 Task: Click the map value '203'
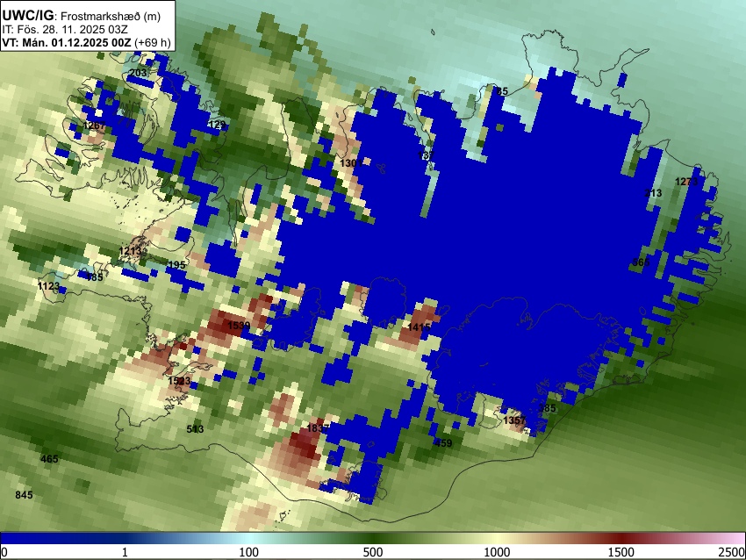[x=138, y=73]
